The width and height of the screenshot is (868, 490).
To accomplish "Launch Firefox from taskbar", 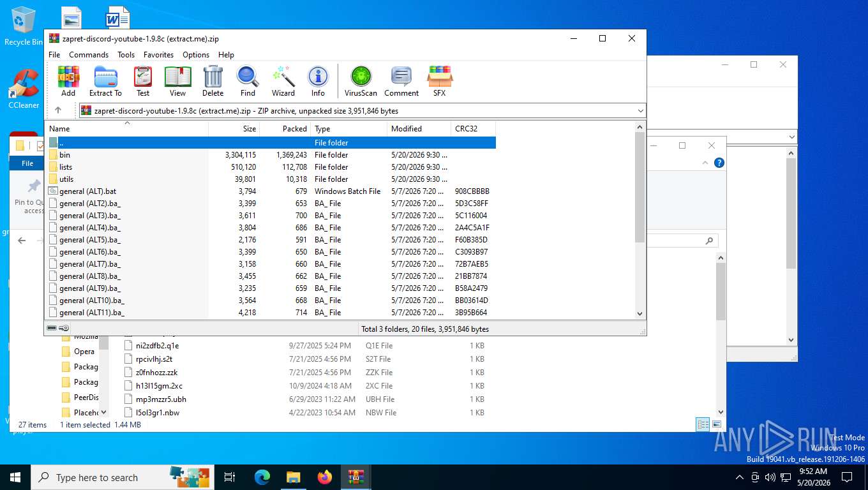I will 325,477.
